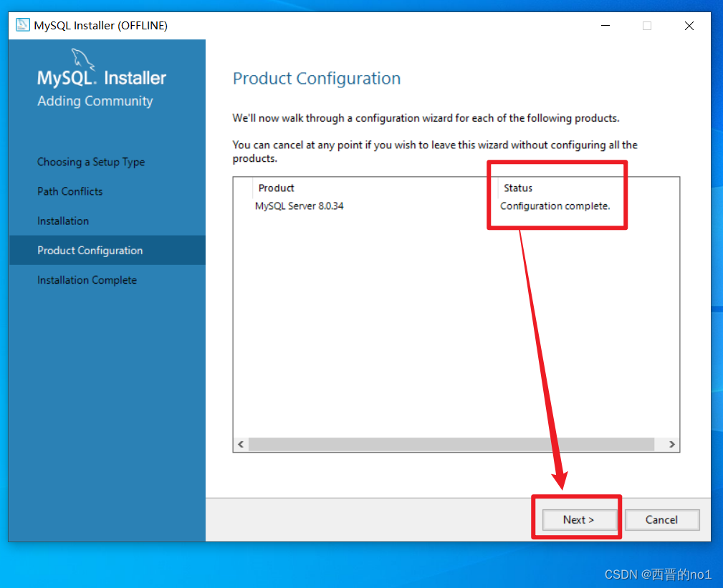The height and width of the screenshot is (588, 723).
Task: Click the MySQL dolphin logo
Action: click(82, 60)
